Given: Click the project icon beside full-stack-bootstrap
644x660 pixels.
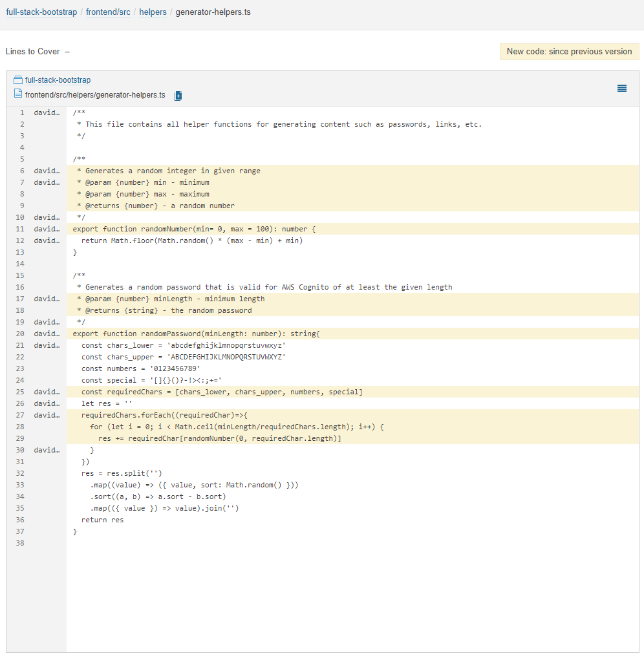Looking at the screenshot, I should click(x=17, y=80).
